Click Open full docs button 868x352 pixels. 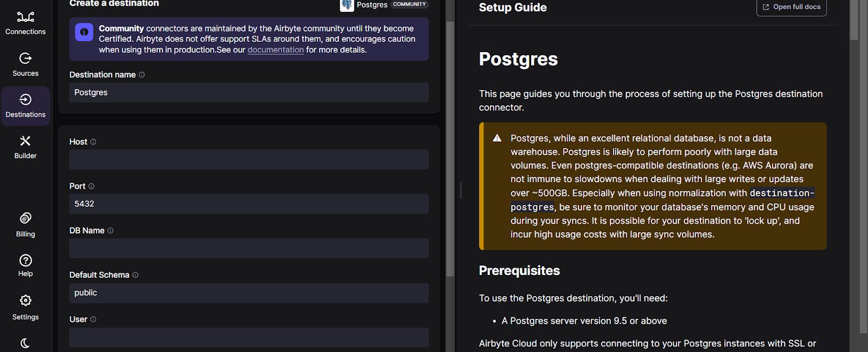tap(792, 7)
